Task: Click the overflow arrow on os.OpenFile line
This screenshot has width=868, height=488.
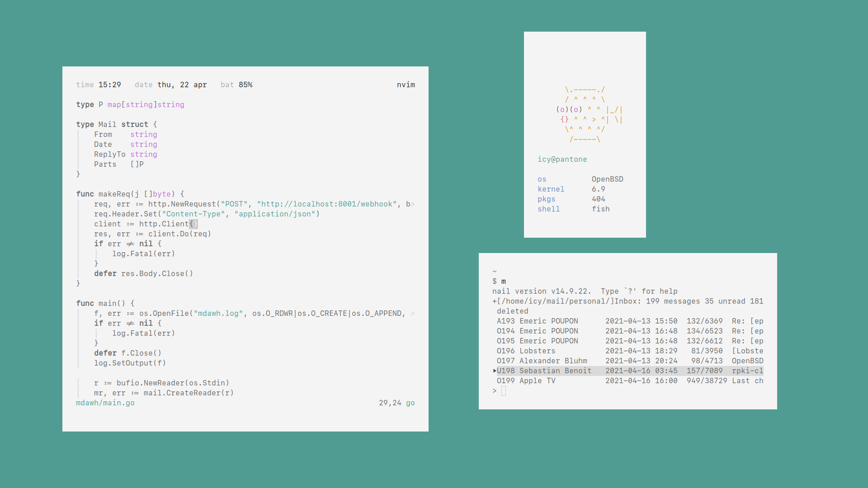Action: (x=412, y=314)
